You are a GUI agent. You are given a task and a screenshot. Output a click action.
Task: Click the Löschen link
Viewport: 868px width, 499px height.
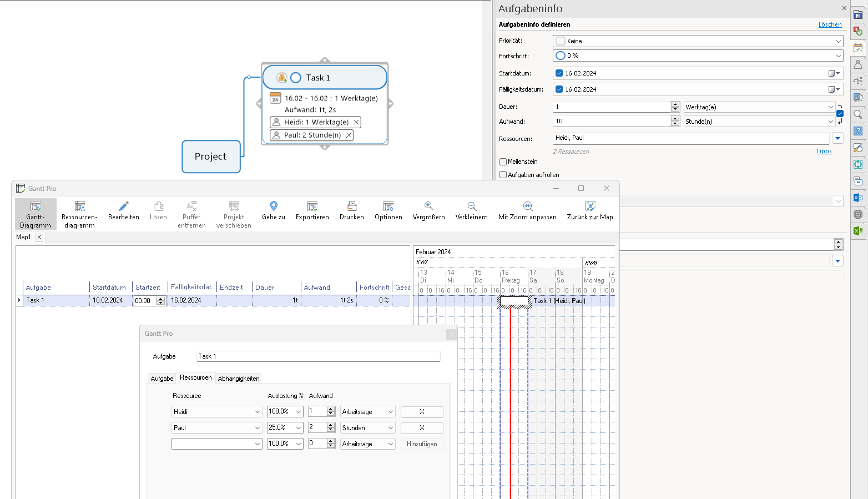830,24
